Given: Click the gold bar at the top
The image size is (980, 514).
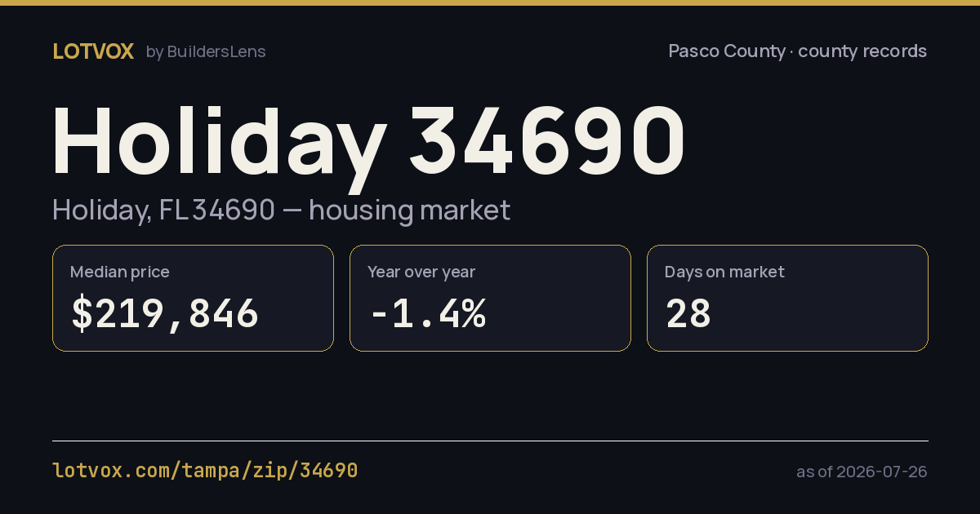Looking at the screenshot, I should 490,2.
